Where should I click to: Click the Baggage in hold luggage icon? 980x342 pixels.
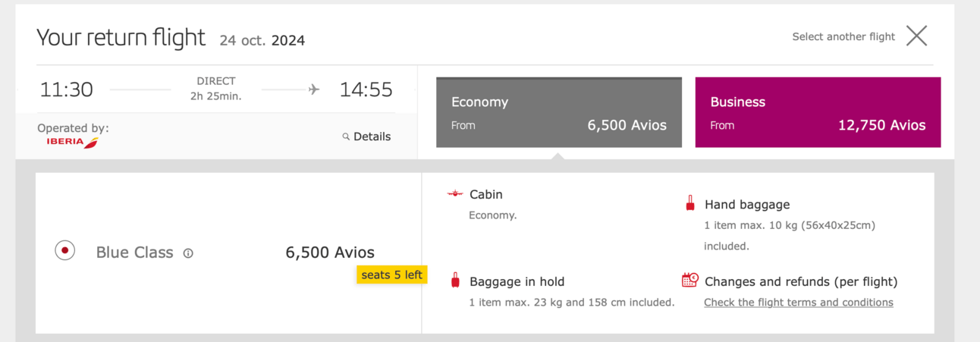[x=455, y=280]
